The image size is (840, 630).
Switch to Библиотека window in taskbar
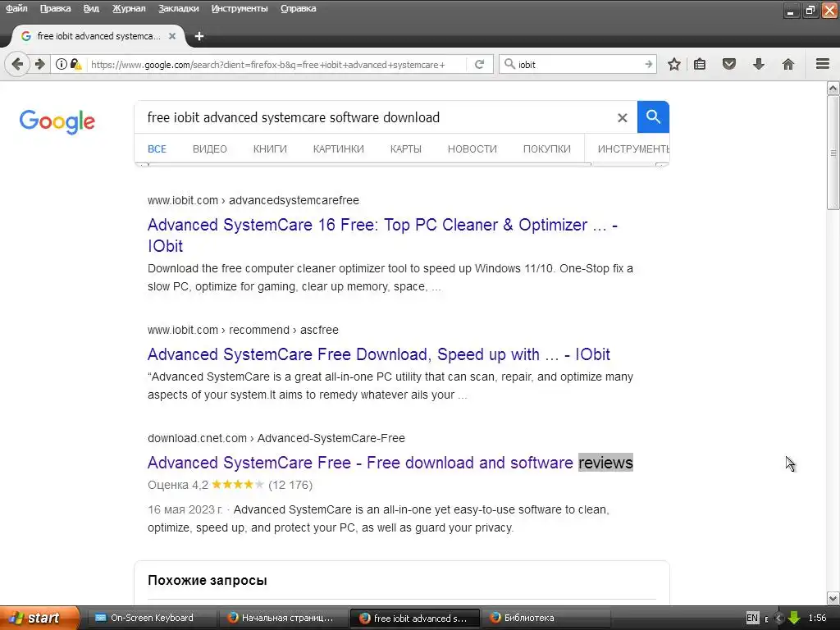pos(546,618)
